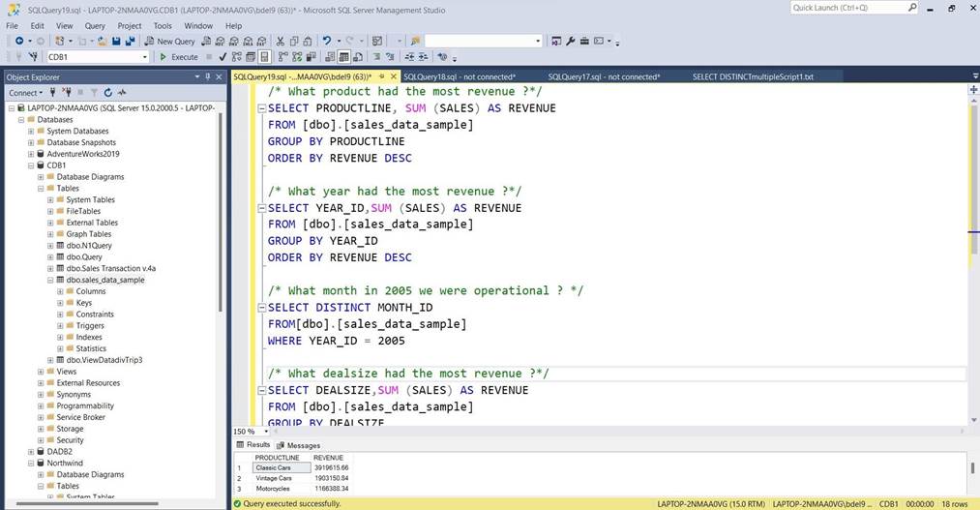Screen dimensions: 980x510
Task: Collapse the dbo.sales_data_sample table node
Action: (x=50, y=280)
